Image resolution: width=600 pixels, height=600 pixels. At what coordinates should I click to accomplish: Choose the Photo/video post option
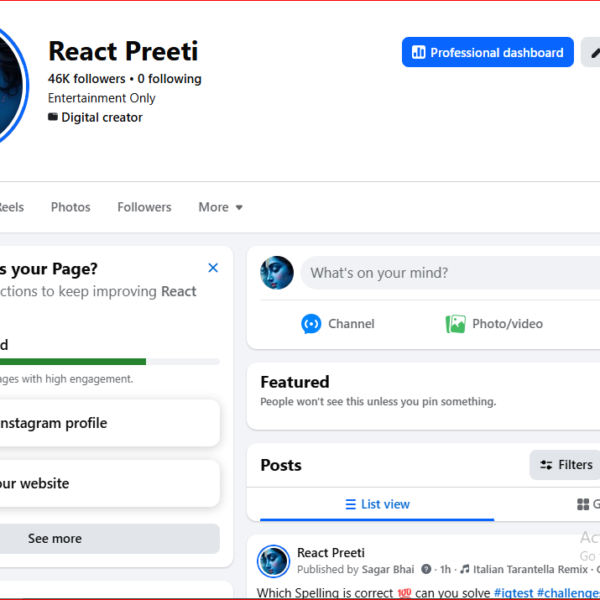pyautogui.click(x=494, y=324)
